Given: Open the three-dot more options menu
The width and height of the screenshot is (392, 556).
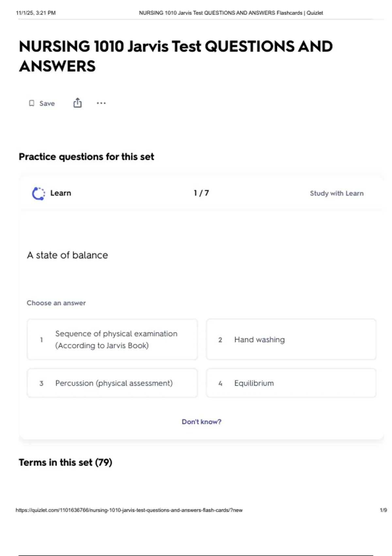Looking at the screenshot, I should click(x=101, y=103).
